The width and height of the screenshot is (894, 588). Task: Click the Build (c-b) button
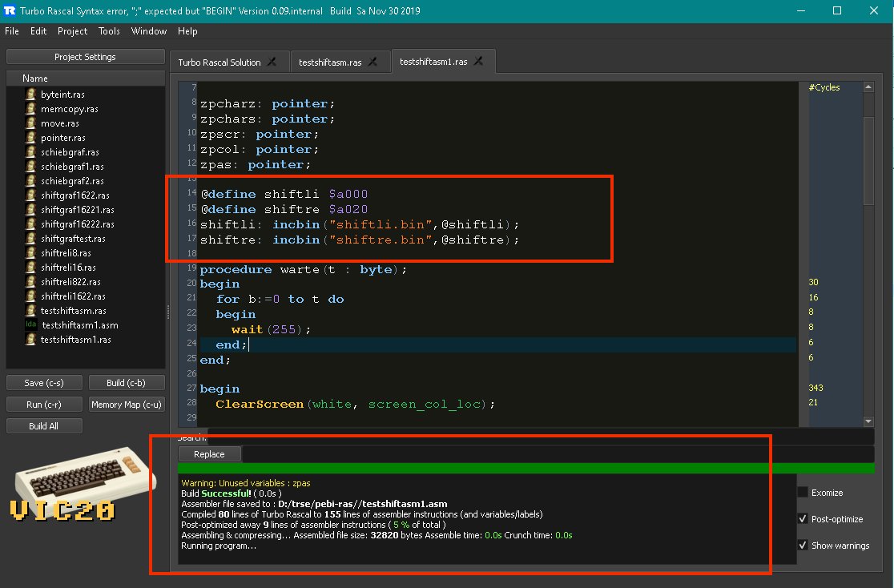[x=126, y=383]
